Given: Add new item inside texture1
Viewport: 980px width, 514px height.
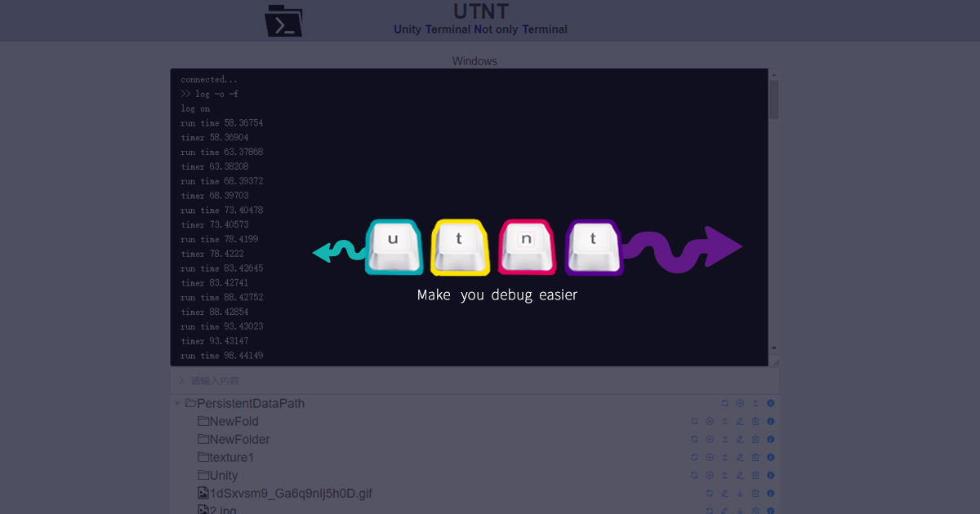Looking at the screenshot, I should [710, 457].
